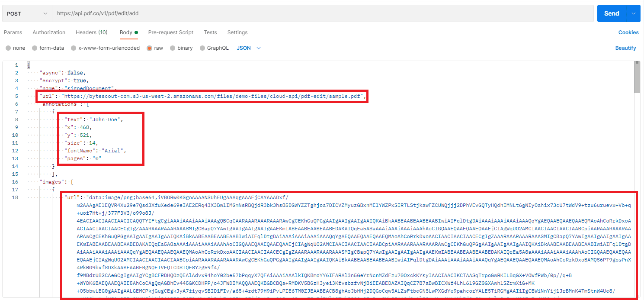Open the Pre-request Script tab
The image size is (644, 300).
click(x=170, y=32)
